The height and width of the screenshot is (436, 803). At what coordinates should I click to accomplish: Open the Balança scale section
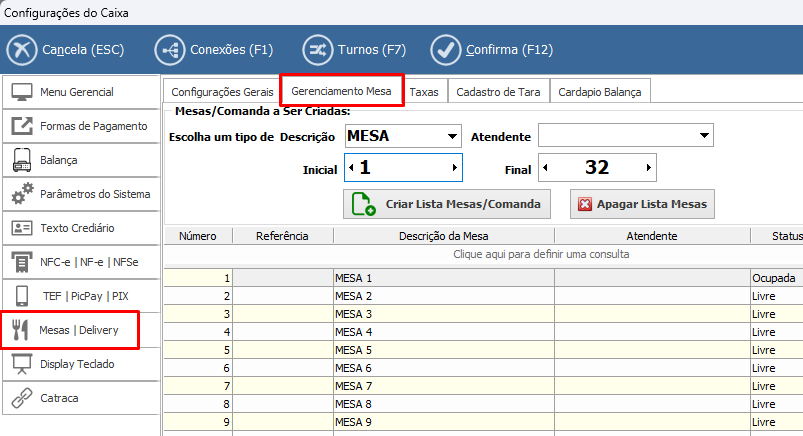click(80, 160)
